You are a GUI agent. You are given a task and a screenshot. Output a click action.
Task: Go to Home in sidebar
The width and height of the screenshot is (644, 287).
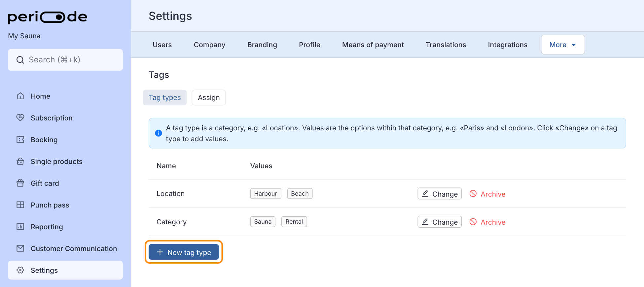(40, 96)
